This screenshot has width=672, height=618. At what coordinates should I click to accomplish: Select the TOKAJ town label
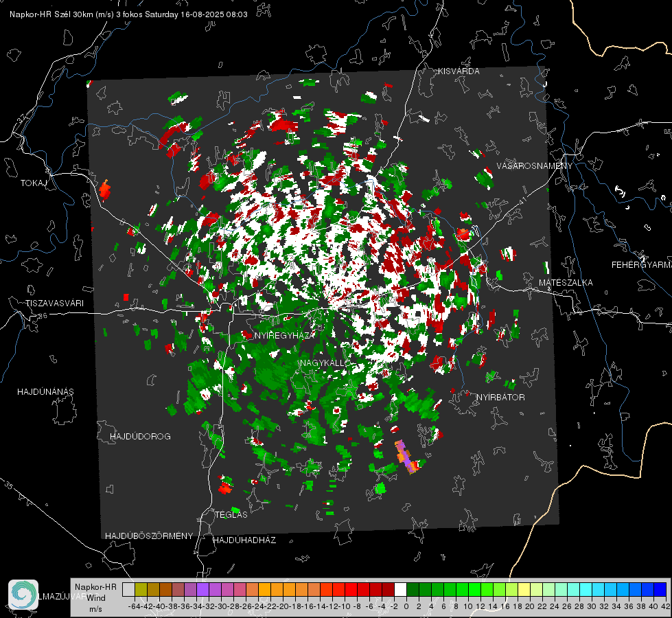point(34,183)
